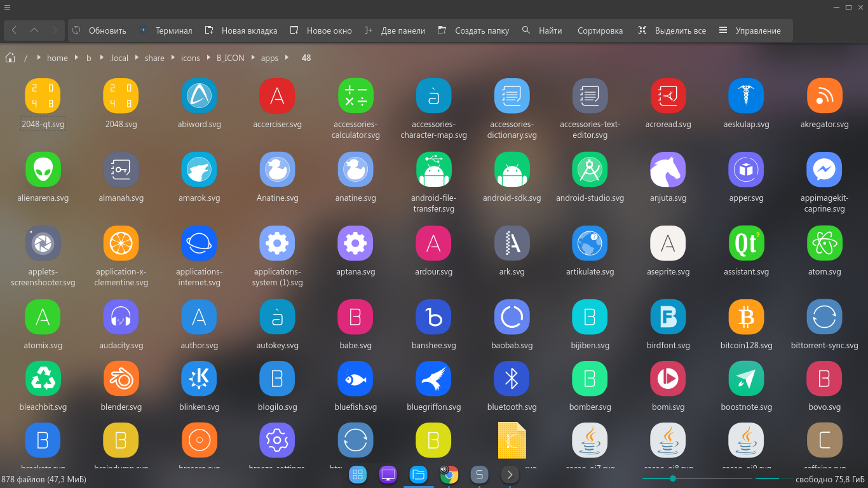Select the atom.svg icon
The width and height of the screenshot is (868, 488).
click(825, 243)
